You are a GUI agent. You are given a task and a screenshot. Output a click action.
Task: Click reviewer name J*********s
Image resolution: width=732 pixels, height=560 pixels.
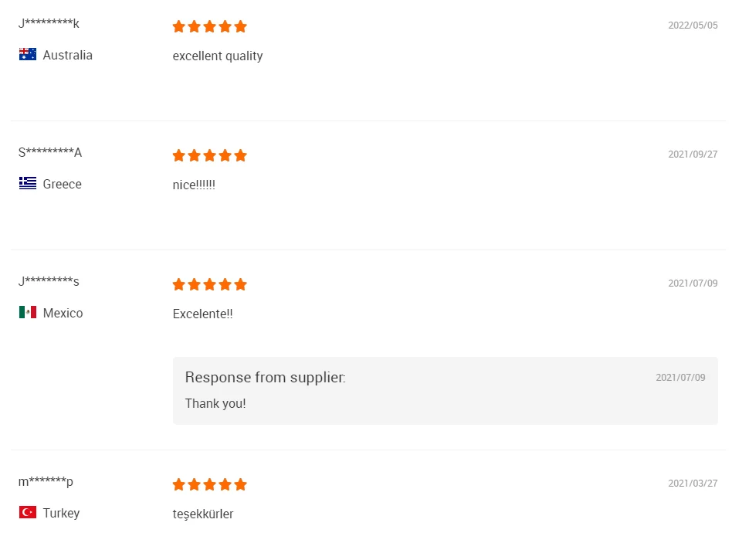point(49,282)
